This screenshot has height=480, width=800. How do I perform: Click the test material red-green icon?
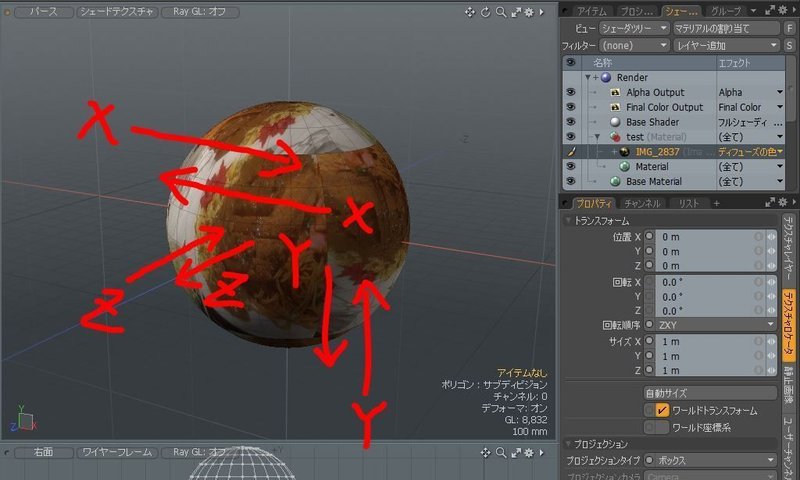615,137
